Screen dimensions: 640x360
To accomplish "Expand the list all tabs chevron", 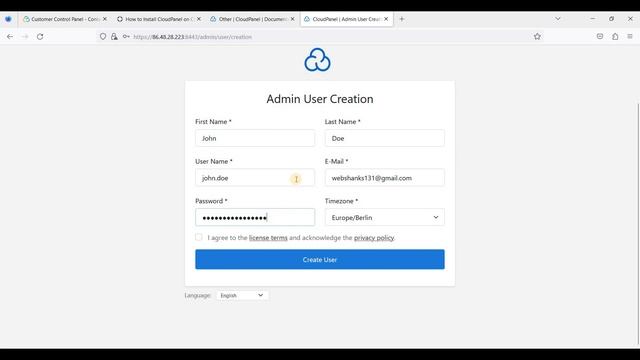I will pyautogui.click(x=558, y=19).
